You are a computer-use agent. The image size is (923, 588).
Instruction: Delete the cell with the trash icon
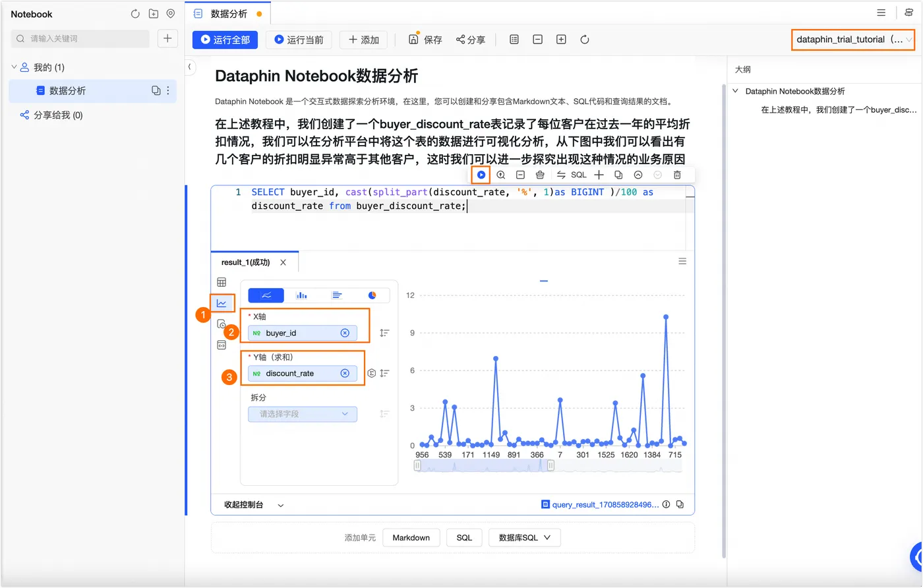(x=677, y=175)
